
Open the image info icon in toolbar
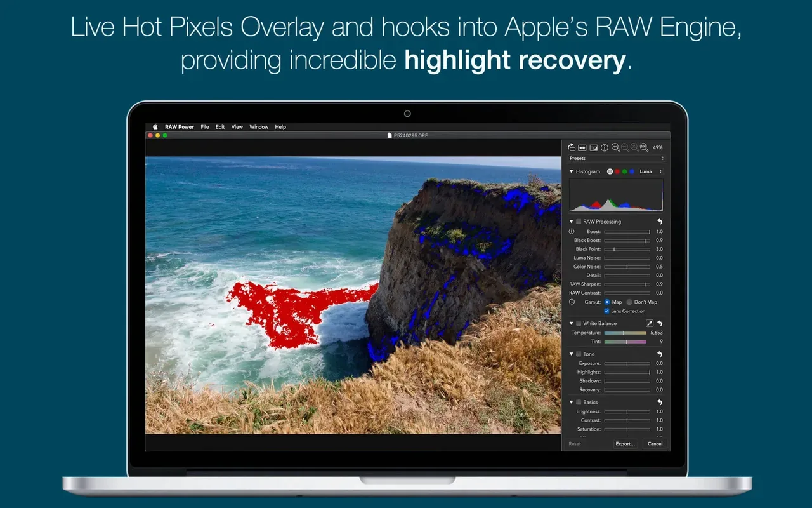605,147
